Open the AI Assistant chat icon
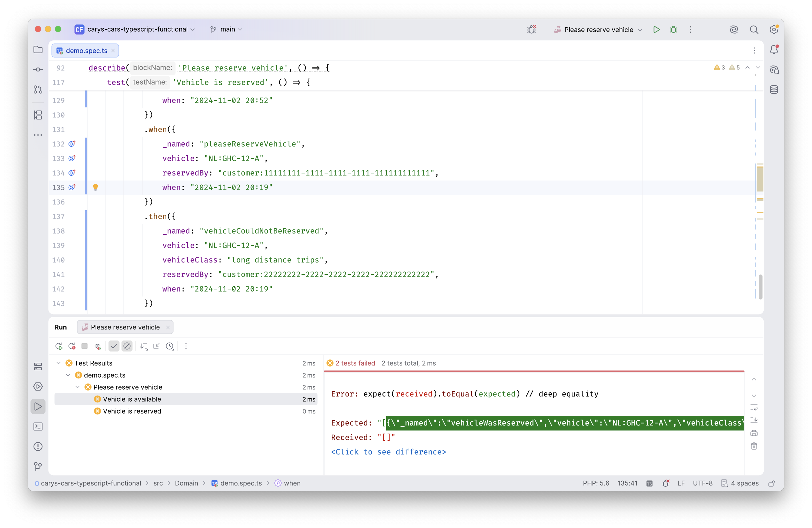Image resolution: width=812 pixels, height=528 pixels. coord(774,70)
